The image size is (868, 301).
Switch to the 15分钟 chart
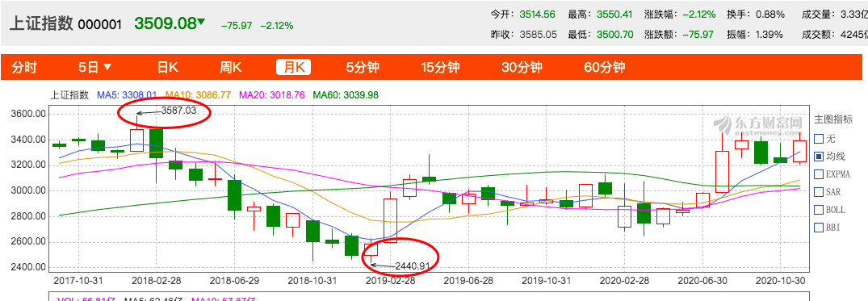tap(440, 68)
